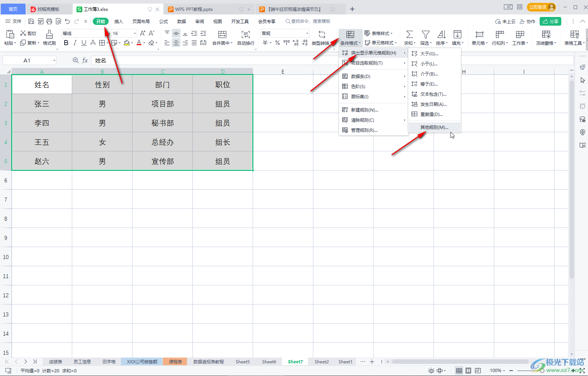The height and width of the screenshot is (376, 588).
Task: Click the Collaborate button
Action: (x=527, y=22)
